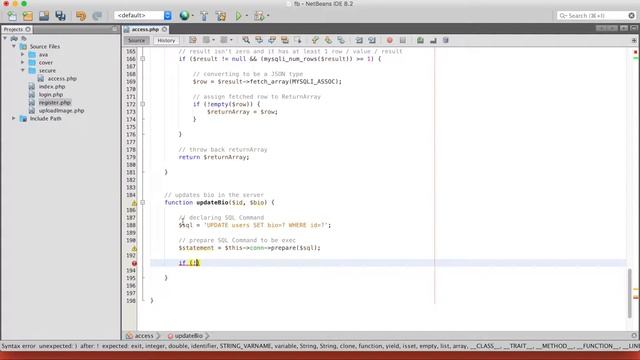This screenshot has height=360, width=640.
Task: Click the updateBio breadcrumb
Action: tap(188, 336)
